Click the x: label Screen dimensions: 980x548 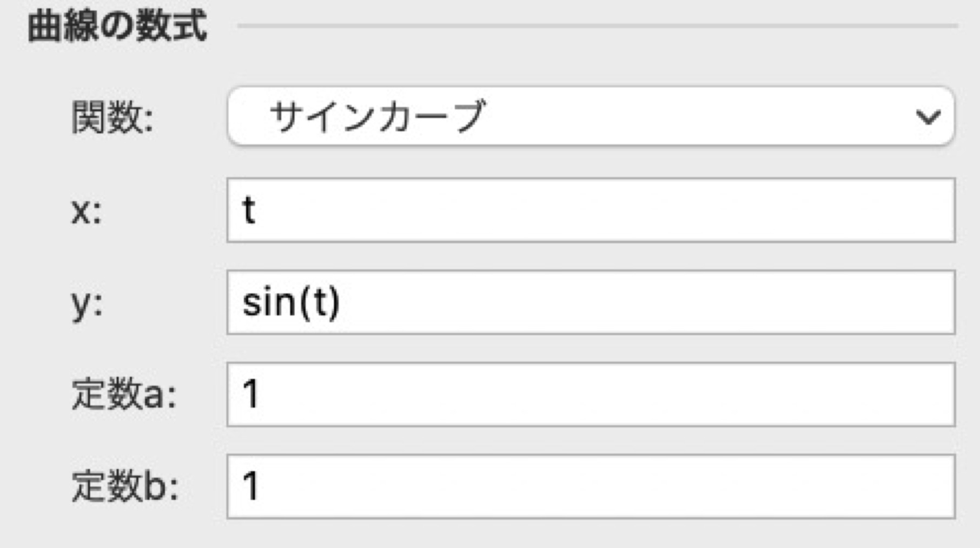pos(87,210)
